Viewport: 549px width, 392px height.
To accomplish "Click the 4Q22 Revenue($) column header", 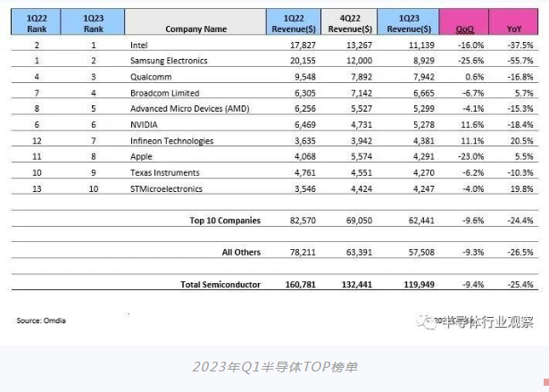I will pyautogui.click(x=349, y=21).
